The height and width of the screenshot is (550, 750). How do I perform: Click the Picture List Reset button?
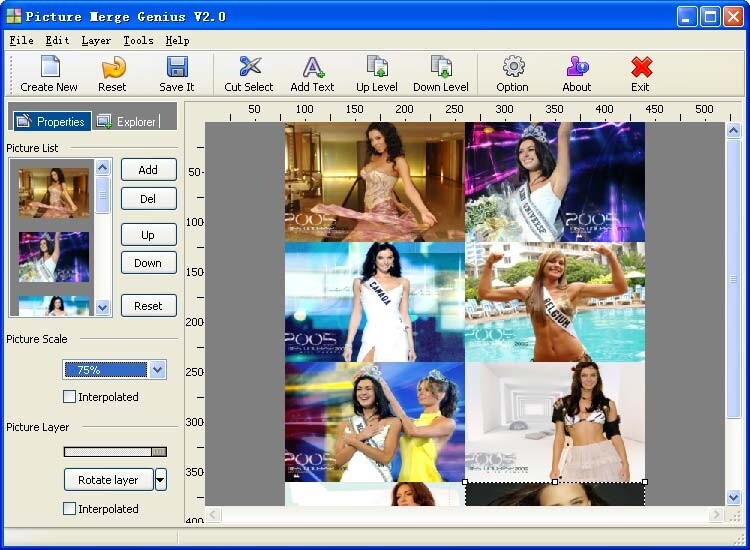(148, 306)
